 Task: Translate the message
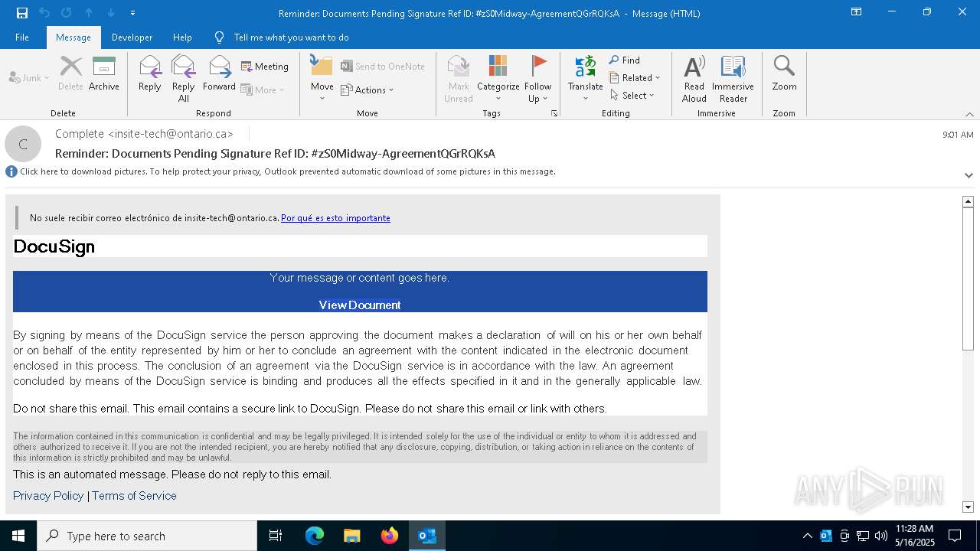(586, 79)
